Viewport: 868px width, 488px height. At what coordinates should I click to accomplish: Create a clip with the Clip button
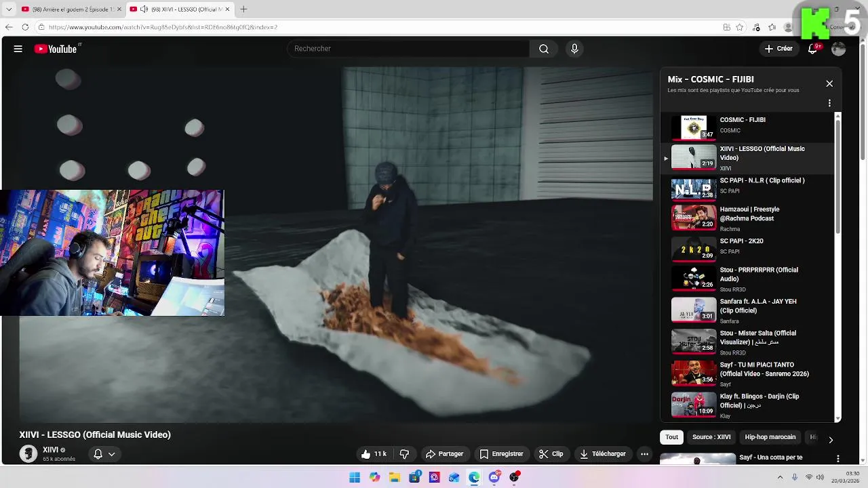coord(551,454)
